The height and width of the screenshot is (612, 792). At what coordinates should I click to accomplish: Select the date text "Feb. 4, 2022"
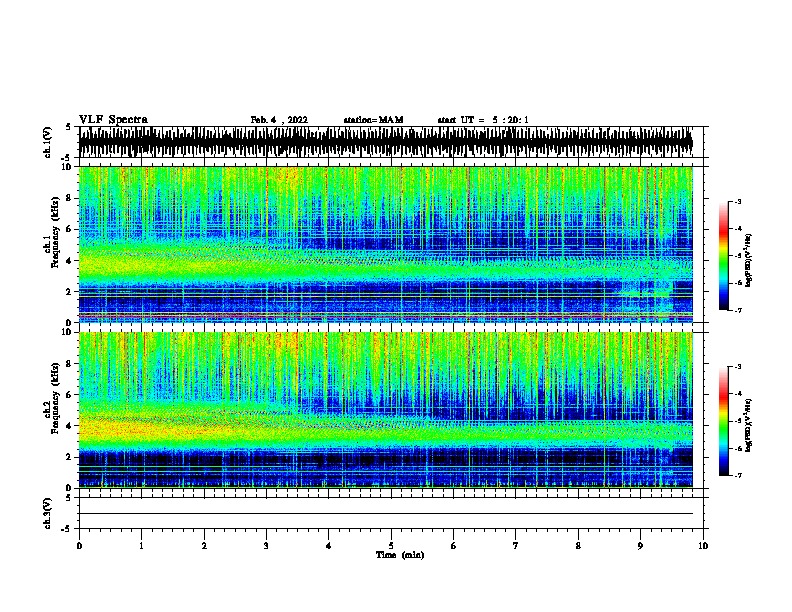[x=279, y=120]
